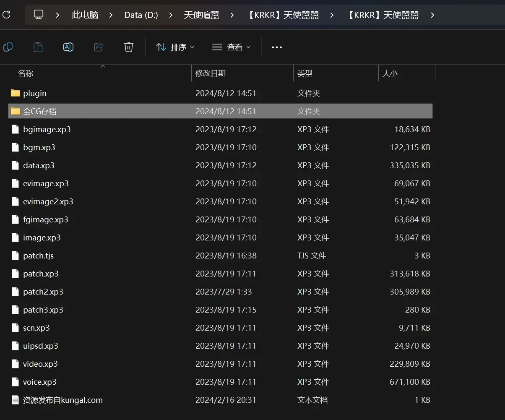Viewport: 505px width, 420px height.
Task: Select the uipsd.xp3 file name
Action: coord(41,346)
